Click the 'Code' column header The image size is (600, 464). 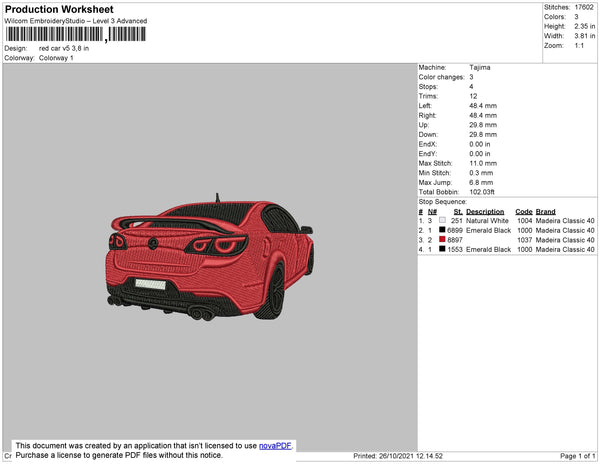524,212
